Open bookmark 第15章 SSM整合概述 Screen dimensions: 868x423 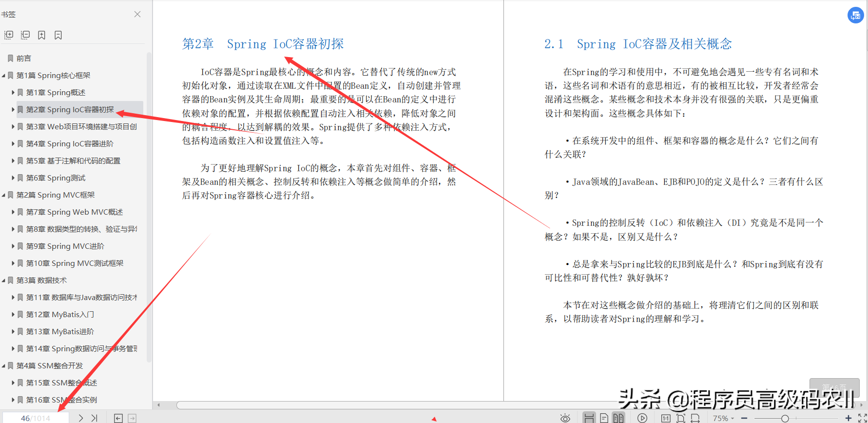[61, 383]
